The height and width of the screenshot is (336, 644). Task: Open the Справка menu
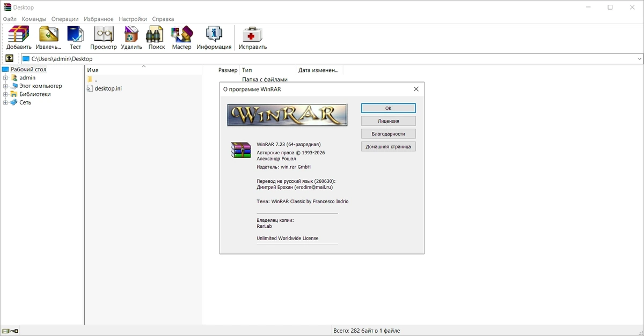[x=163, y=19]
